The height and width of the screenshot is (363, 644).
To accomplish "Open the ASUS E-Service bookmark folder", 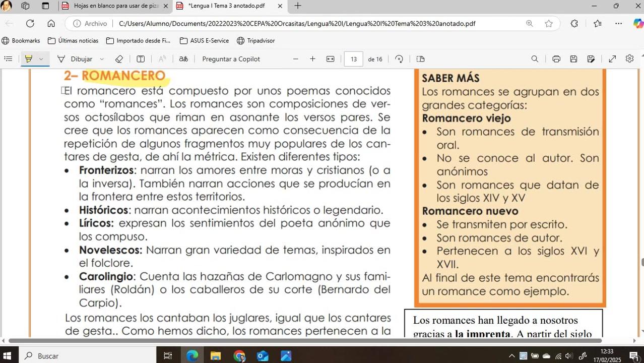I will [x=204, y=40].
